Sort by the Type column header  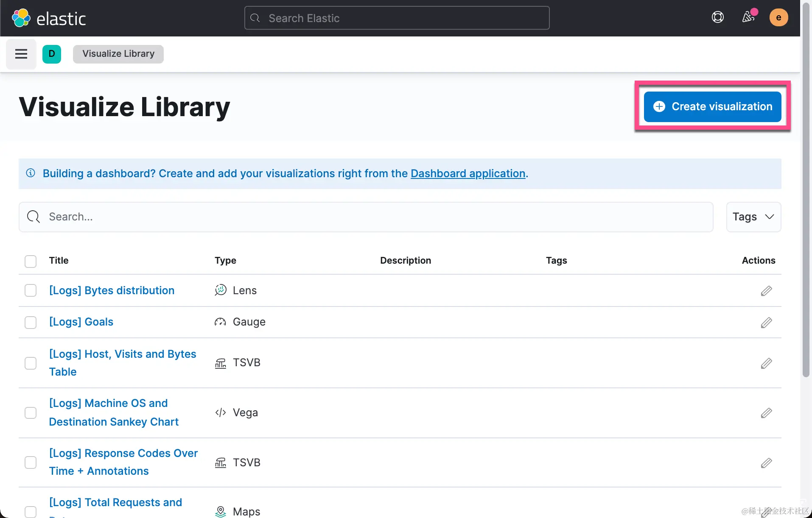[x=225, y=260]
